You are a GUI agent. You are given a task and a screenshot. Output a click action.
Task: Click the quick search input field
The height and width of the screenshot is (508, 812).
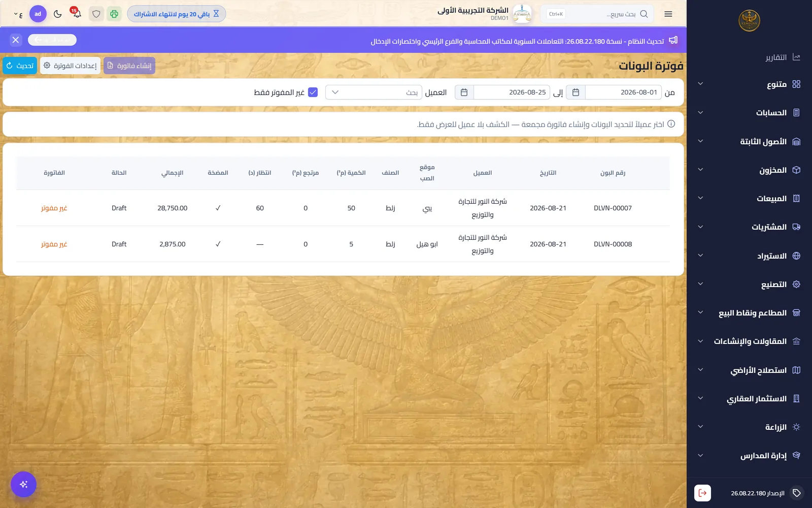coord(597,14)
